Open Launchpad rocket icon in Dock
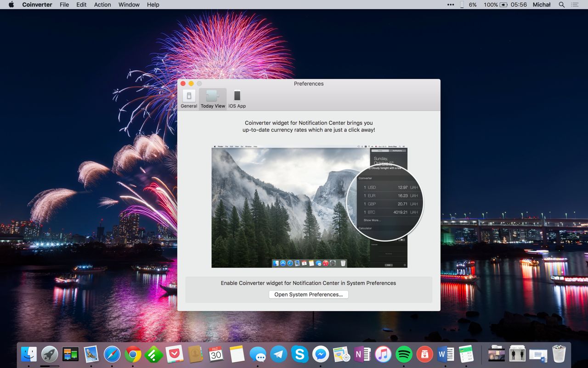This screenshot has height=368, width=588. pos(50,354)
